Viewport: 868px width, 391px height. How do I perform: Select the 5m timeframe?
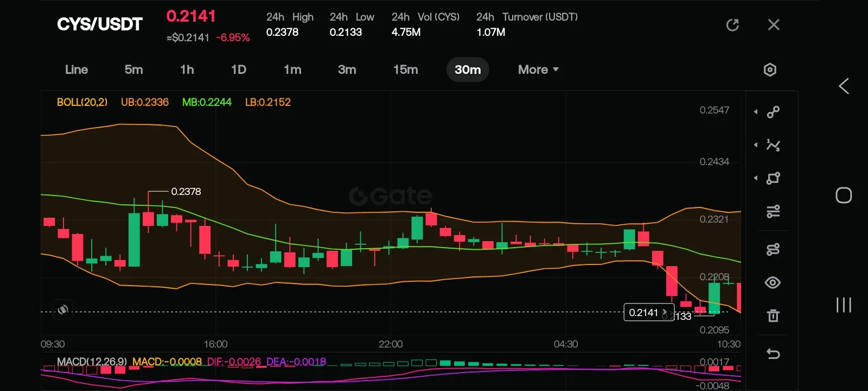coord(134,70)
